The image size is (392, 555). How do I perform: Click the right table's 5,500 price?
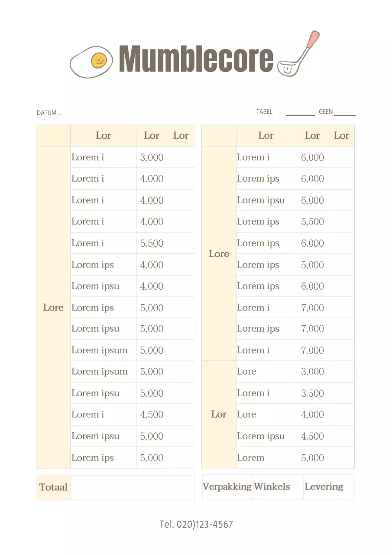pos(312,222)
